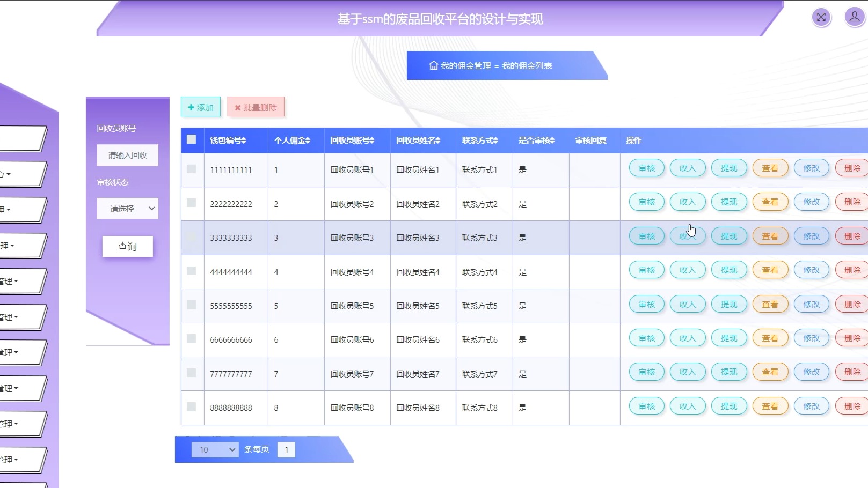Sort by 个人佣金 column arrows
868x488 pixels.
click(308, 141)
